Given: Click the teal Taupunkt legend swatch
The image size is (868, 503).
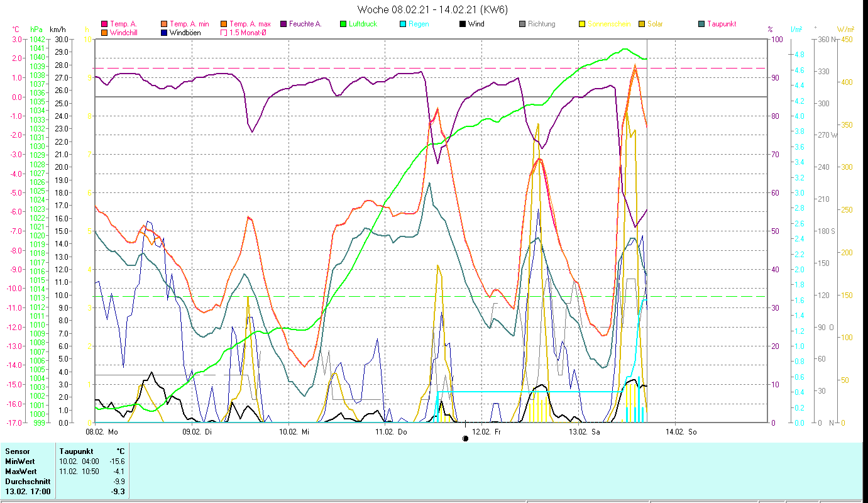Looking at the screenshot, I should tap(701, 24).
